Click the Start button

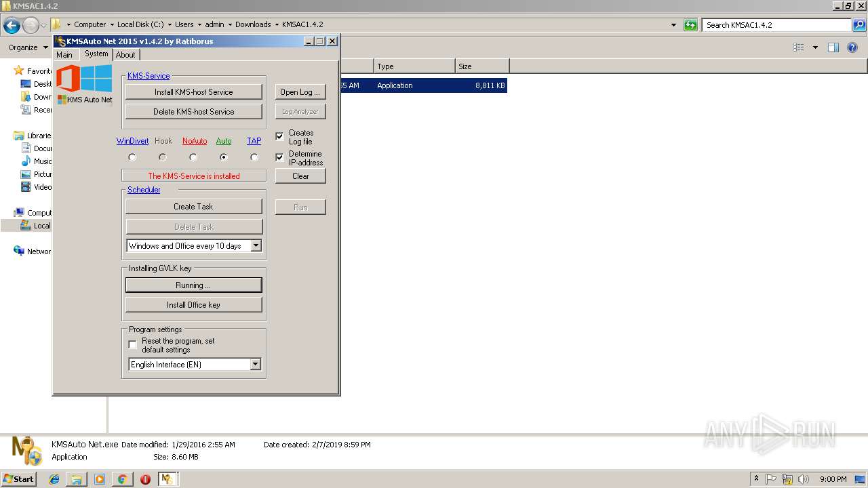pyautogui.click(x=19, y=479)
